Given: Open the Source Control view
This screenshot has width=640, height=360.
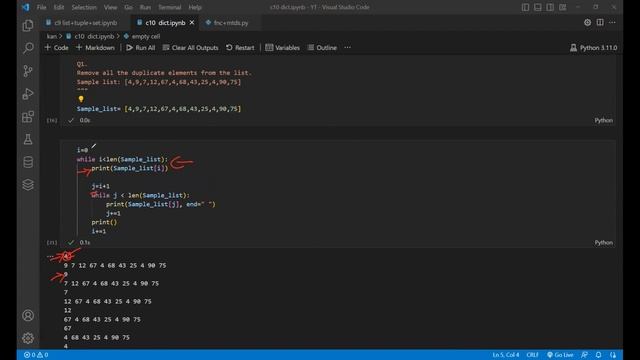Looking at the screenshot, I should pos(28,71).
